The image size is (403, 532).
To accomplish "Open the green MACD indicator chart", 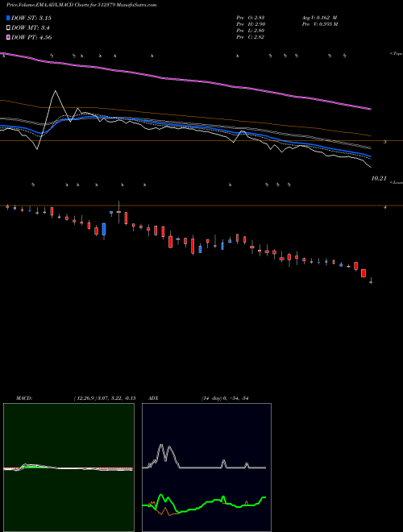I will pyautogui.click(x=69, y=468).
